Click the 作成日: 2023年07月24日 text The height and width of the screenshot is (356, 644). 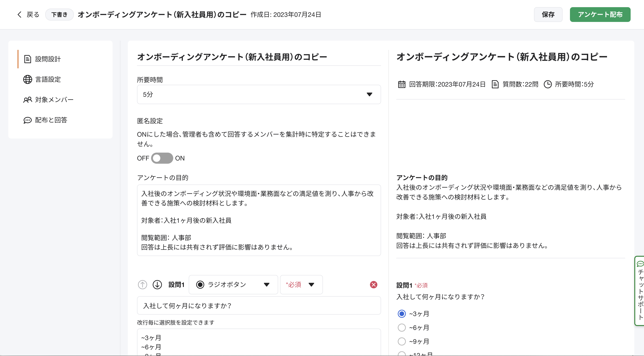point(286,15)
